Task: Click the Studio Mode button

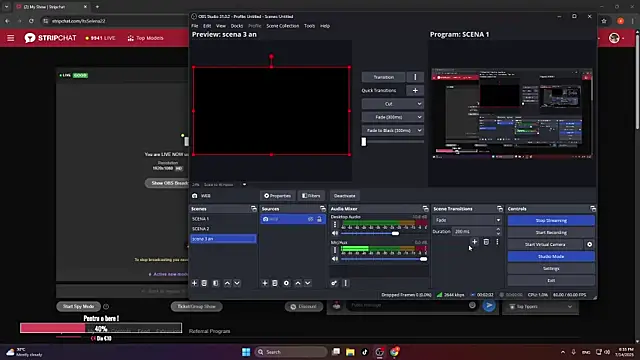Action: tap(551, 256)
